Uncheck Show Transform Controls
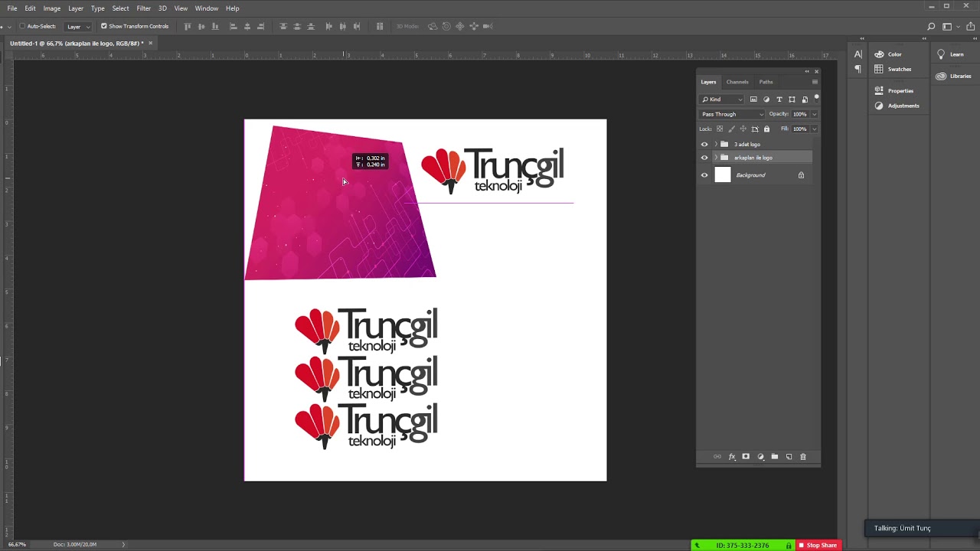The image size is (980, 551). (104, 26)
